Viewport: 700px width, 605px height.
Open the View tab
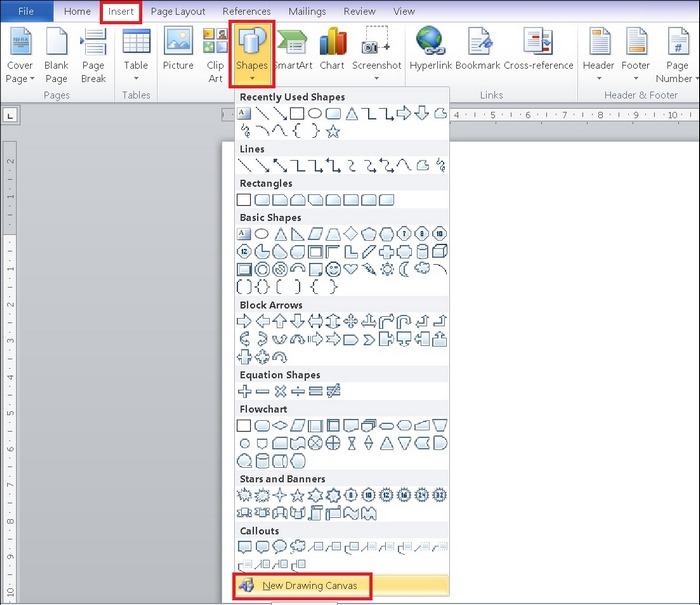coord(404,11)
